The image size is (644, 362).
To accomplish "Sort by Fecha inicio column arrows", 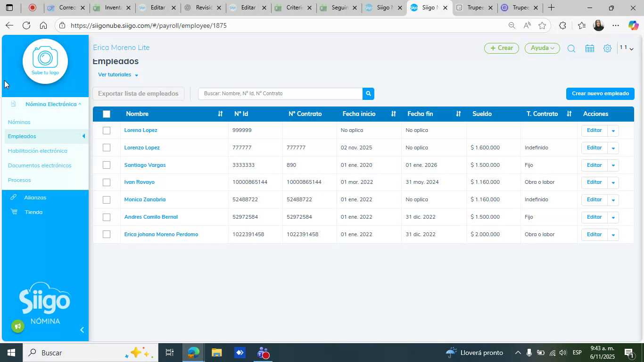I will click(393, 114).
